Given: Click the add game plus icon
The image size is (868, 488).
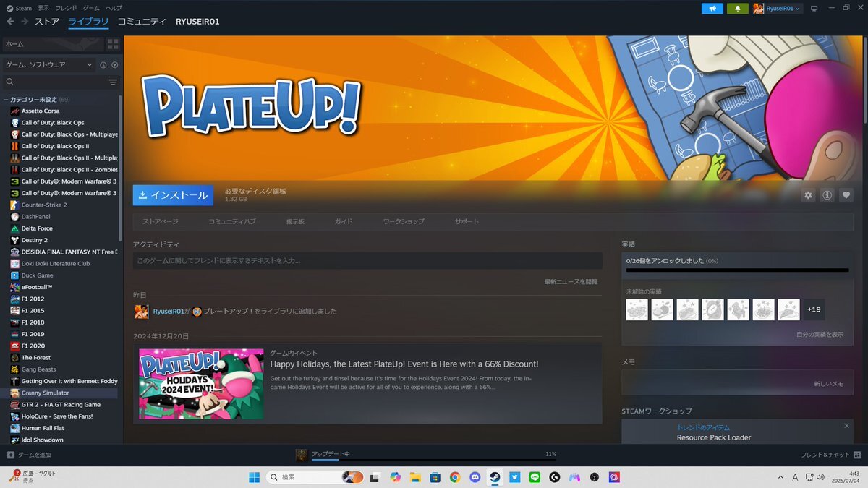Looking at the screenshot, I should (10, 455).
